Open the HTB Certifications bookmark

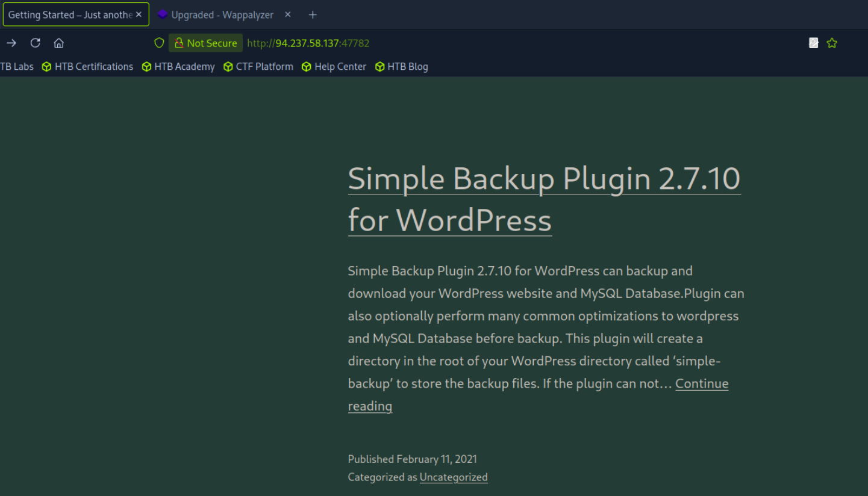[x=87, y=67]
